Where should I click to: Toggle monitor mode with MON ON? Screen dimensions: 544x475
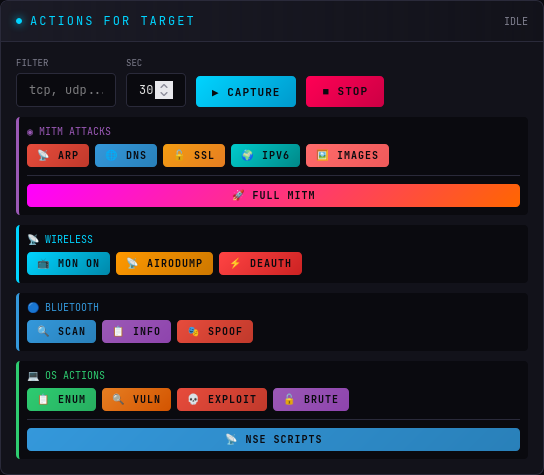pos(68,263)
